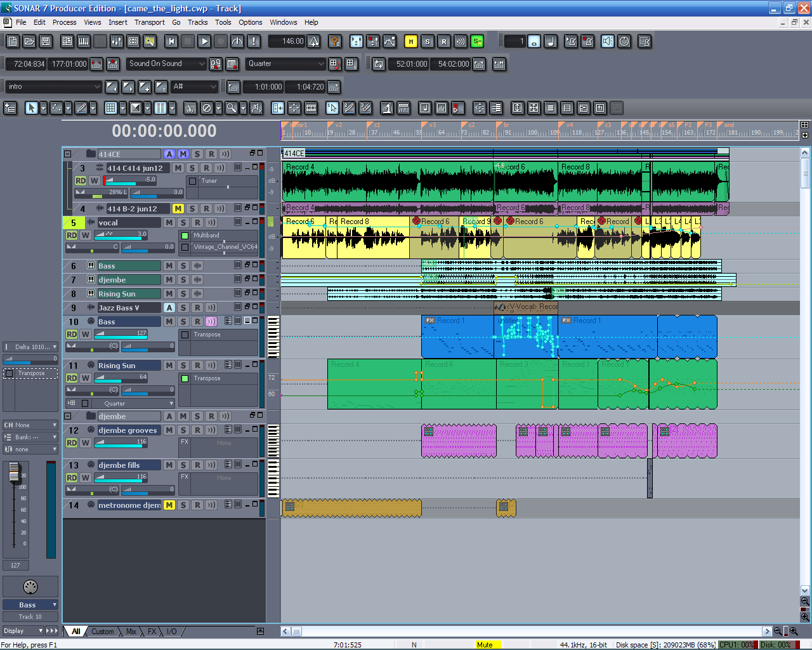Open the intro marker dropdown

tap(54, 86)
